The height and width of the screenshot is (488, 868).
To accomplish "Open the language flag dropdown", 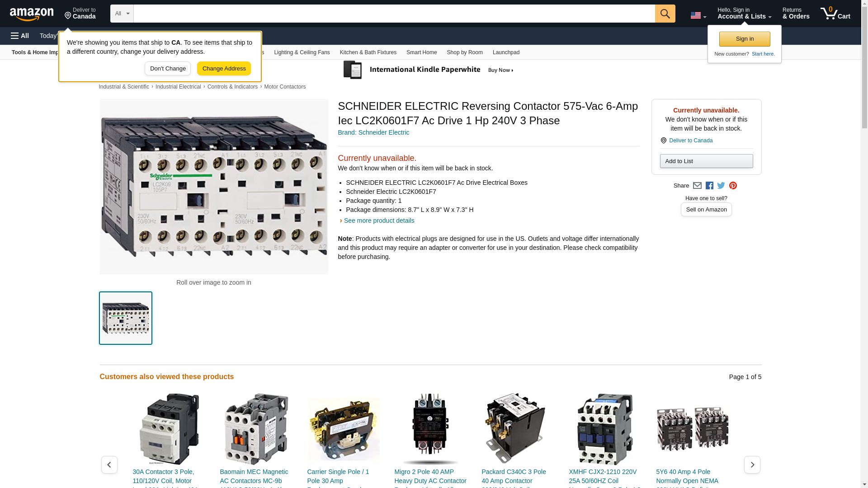I will tap(698, 15).
